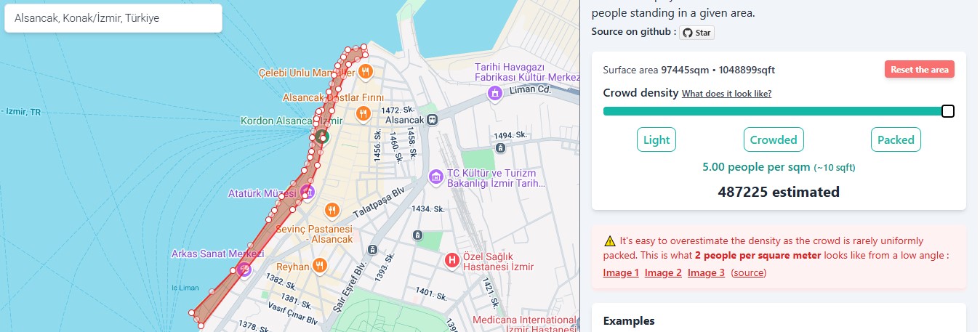Open the Özel Sağlık Hastanesi hospital marker
Viewport: 980px width, 332px height.
pyautogui.click(x=452, y=261)
